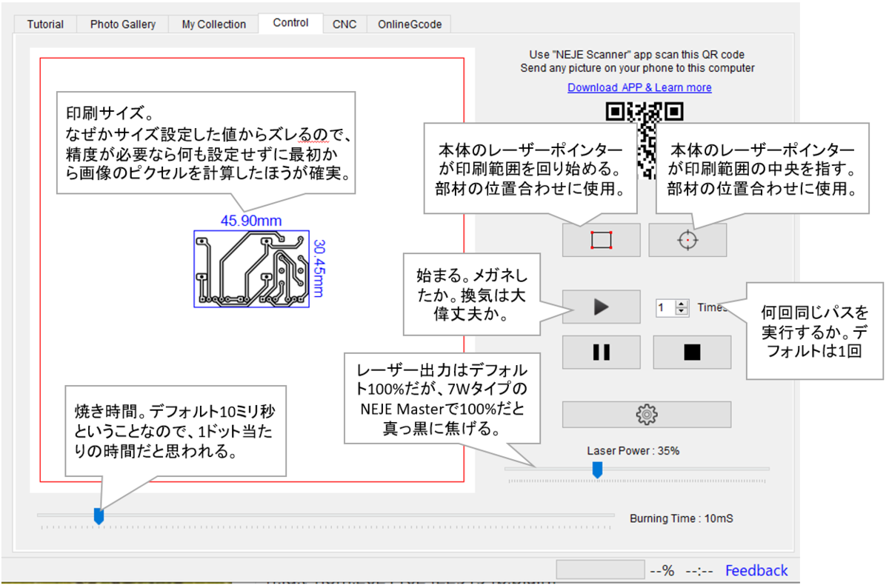Open the My Collection tab
The width and height of the screenshot is (889, 588).
[x=213, y=24]
